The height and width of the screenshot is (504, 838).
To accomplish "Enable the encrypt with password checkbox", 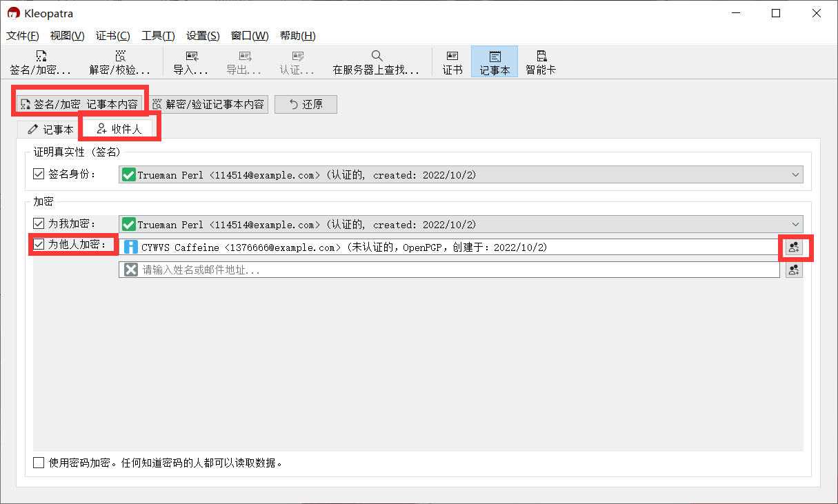I will (x=38, y=462).
